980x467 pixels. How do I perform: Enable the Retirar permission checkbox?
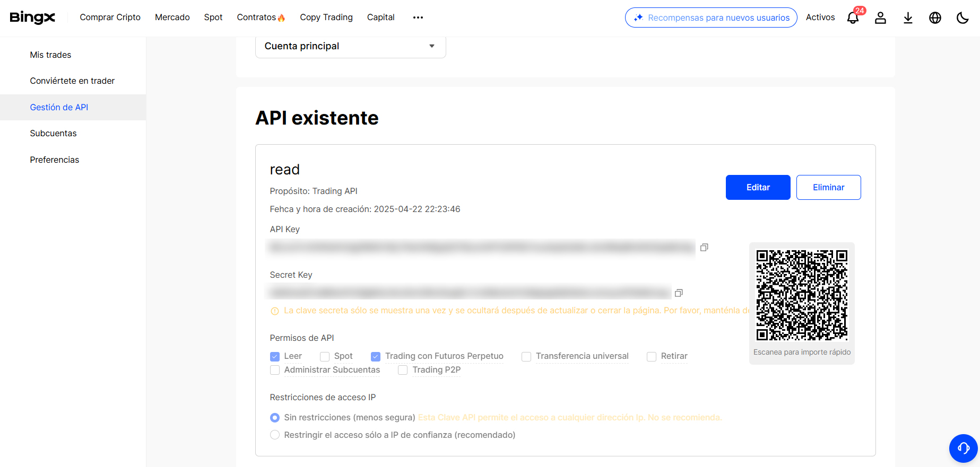pos(652,357)
